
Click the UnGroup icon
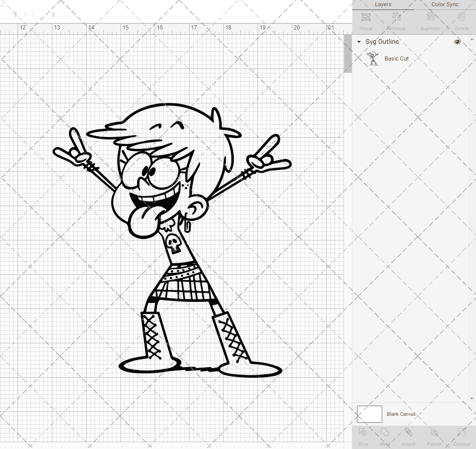[396, 20]
